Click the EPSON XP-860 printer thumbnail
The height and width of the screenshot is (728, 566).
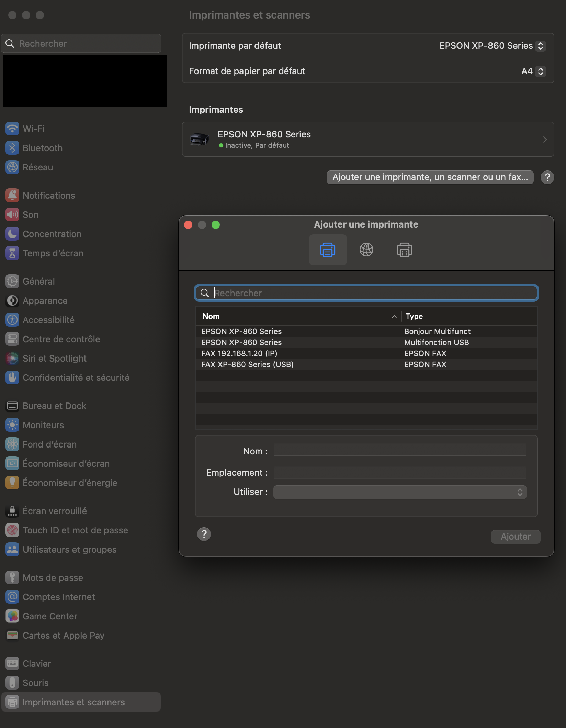pyautogui.click(x=200, y=139)
